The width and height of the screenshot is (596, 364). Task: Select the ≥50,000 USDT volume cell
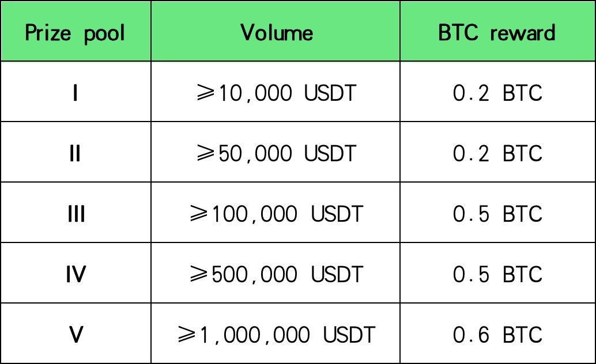[x=276, y=154]
